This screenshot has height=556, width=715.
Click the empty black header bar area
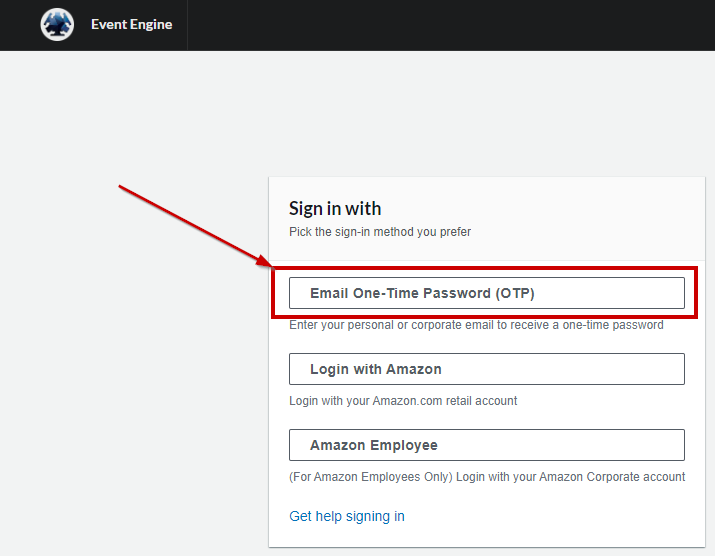[451, 25]
